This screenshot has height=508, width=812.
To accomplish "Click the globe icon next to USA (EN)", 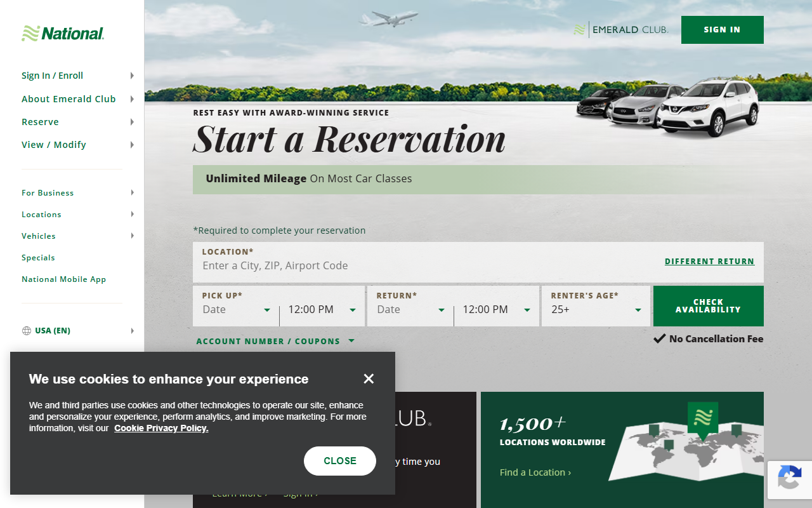I will (x=27, y=331).
